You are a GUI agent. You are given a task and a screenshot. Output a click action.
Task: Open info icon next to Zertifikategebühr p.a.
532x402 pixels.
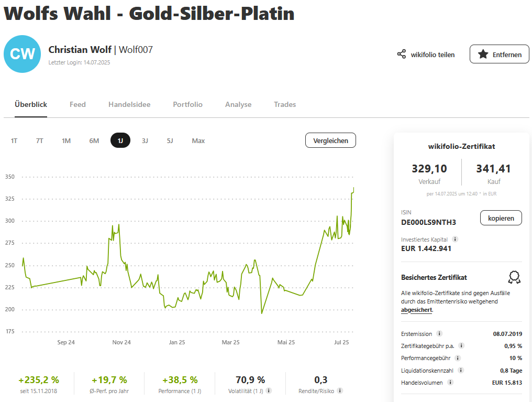461,346
